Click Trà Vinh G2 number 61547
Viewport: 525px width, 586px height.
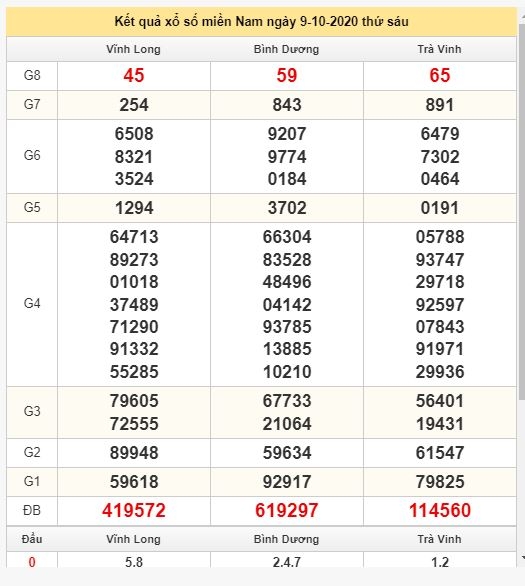tap(440, 453)
